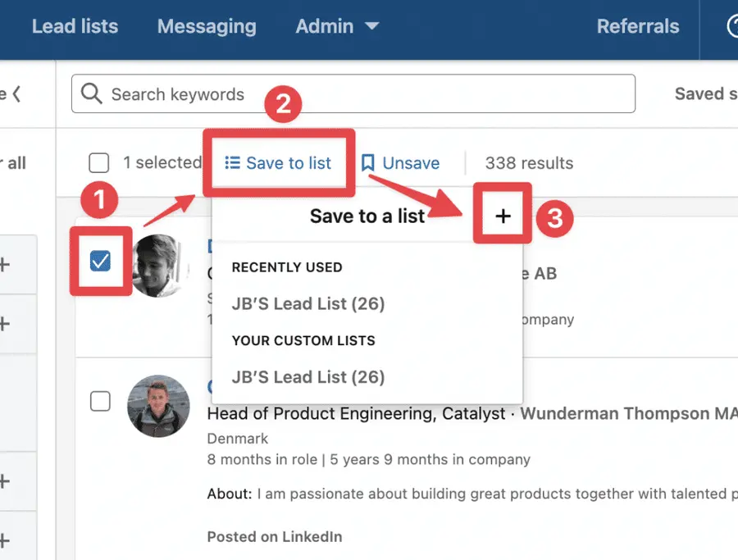Click the Posted on LinkedIn link

[274, 536]
